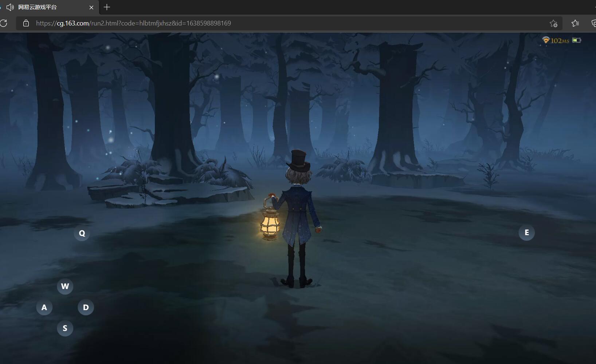The height and width of the screenshot is (364, 596).
Task: Add this page to favorites star icon
Action: (553, 23)
